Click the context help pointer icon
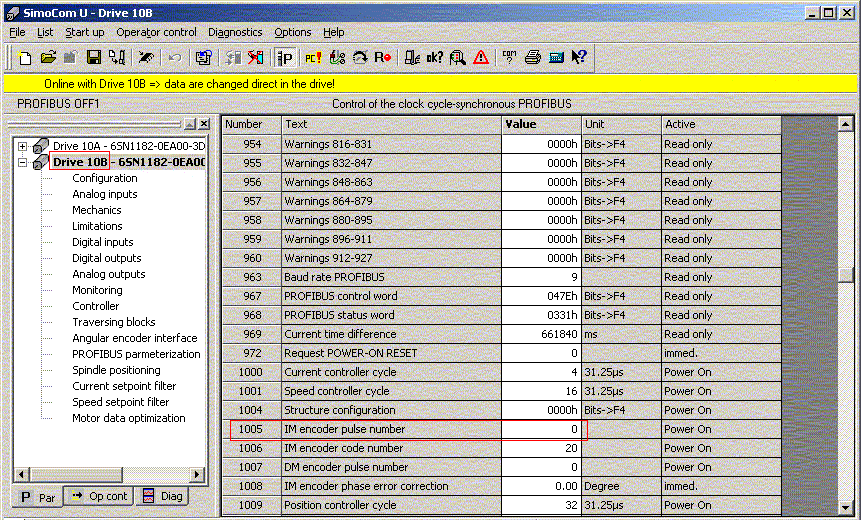 coord(579,57)
